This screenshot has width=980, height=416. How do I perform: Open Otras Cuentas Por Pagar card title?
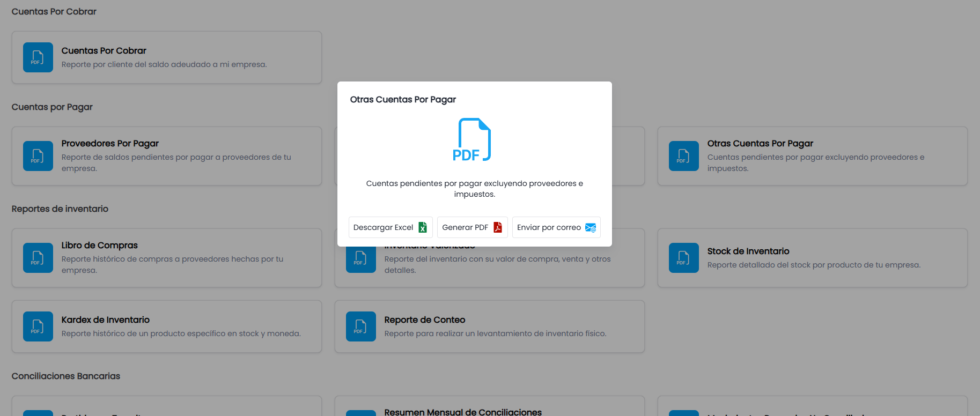(760, 143)
